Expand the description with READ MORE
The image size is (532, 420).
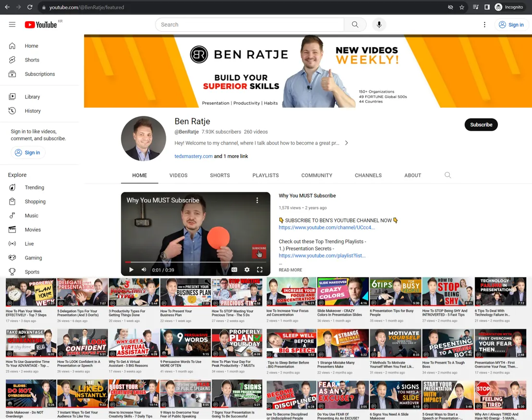pyautogui.click(x=290, y=270)
